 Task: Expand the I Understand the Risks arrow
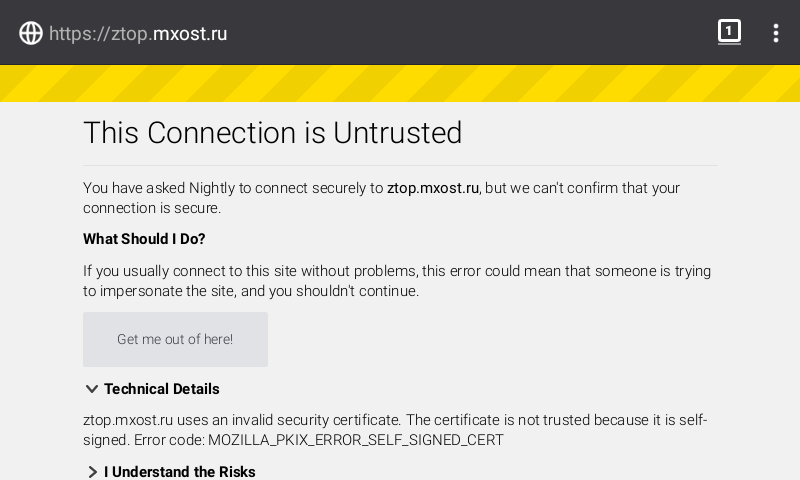92,472
